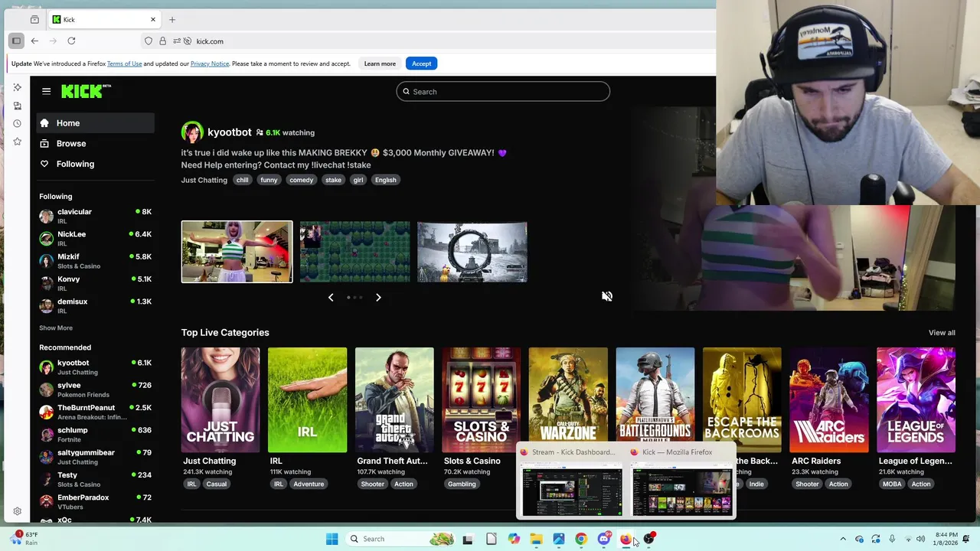Screen dimensions: 980x551
Task: Select the pixel game stream thumbnail
Action: pos(354,252)
